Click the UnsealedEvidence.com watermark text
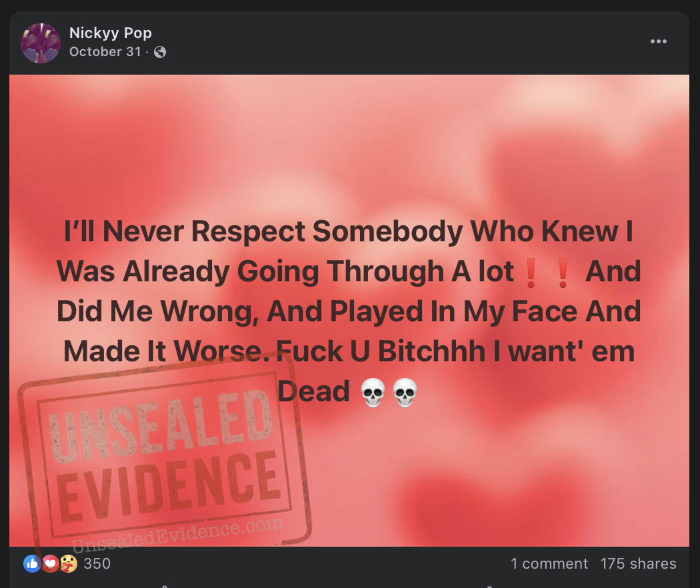This screenshot has height=588, width=700. pyautogui.click(x=178, y=535)
